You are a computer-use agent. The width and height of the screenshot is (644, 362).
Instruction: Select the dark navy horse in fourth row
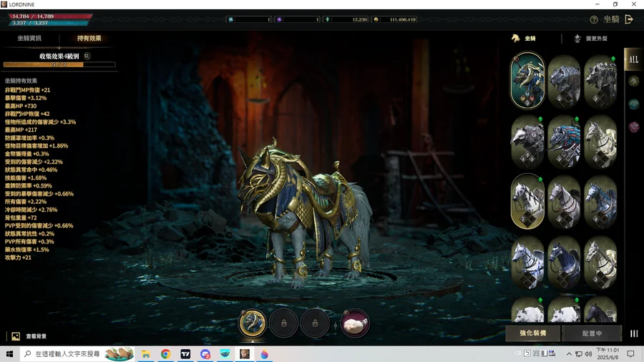pyautogui.click(x=564, y=263)
